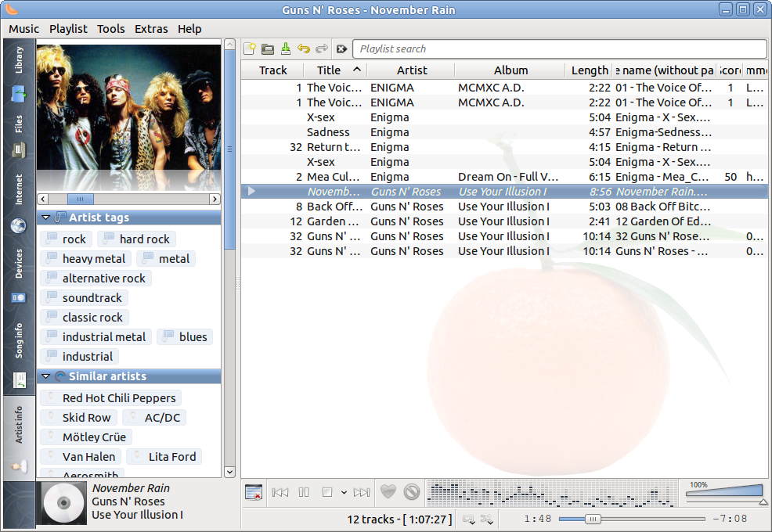This screenshot has height=532, width=772.
Task: Click the 'industrial metal' artist tag
Action: 96,337
